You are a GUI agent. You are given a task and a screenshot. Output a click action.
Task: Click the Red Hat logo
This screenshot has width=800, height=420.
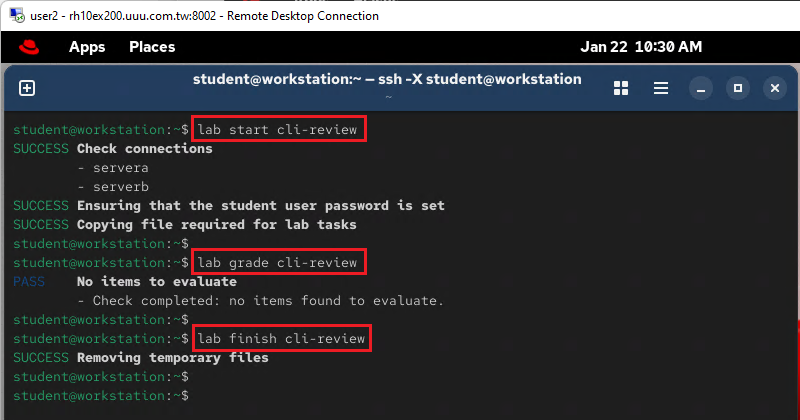pos(28,47)
